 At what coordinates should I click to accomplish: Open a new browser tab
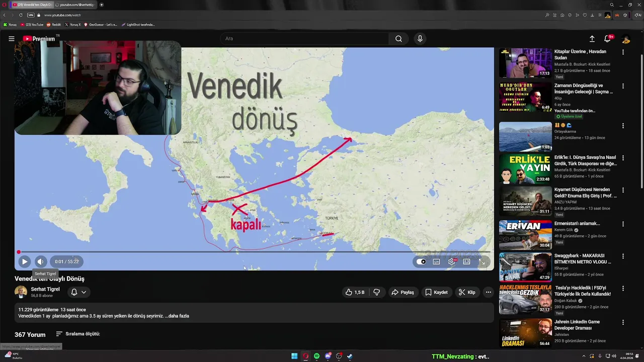102,5
